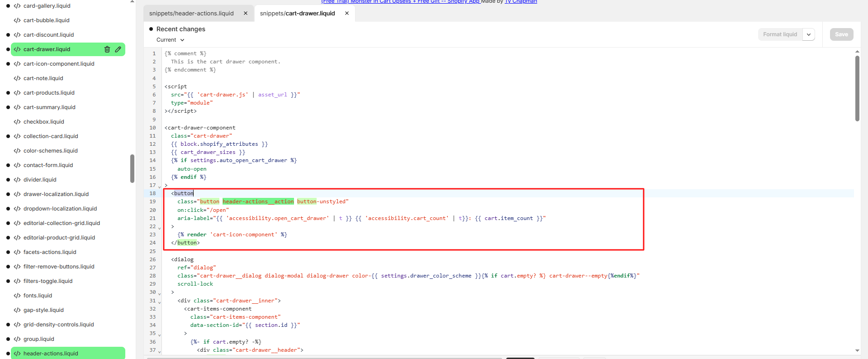The image size is (868, 359).
Task: Open dropdown-localization.liquid file
Action: click(x=60, y=209)
